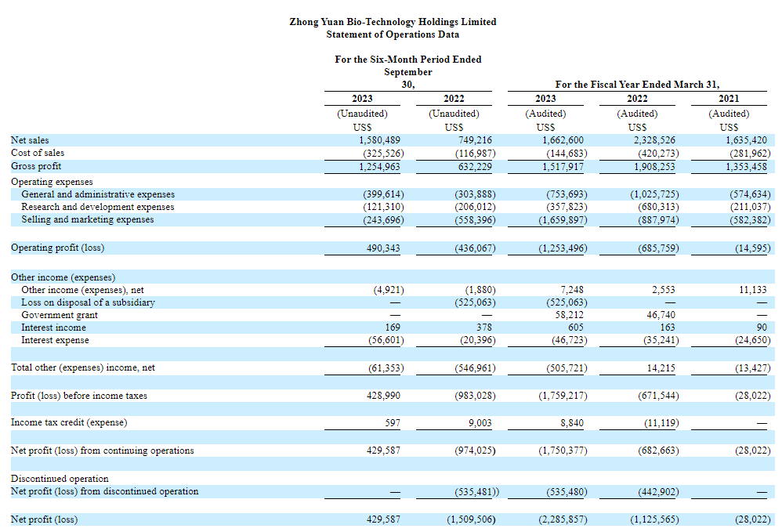This screenshot has height=532, width=782.
Task: Click net loss value (1,509,506)
Action: 471,519
